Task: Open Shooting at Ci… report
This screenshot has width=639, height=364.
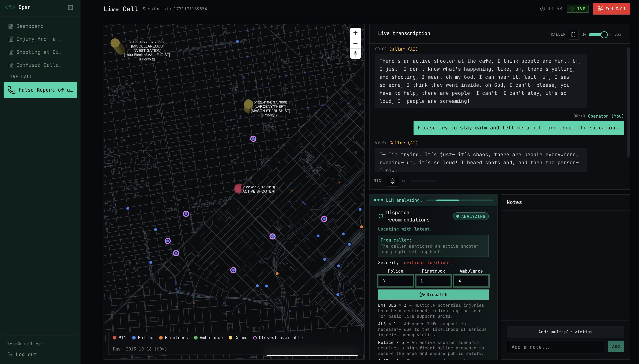Action: (x=39, y=52)
